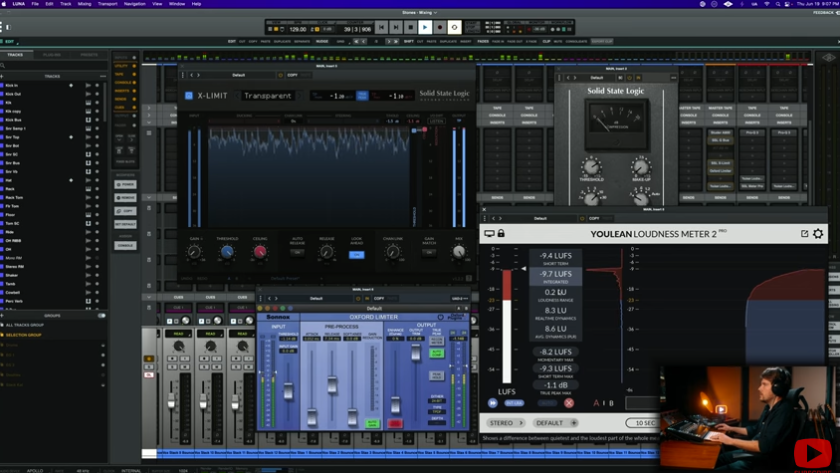Rewind to start using the transport button
Screen dimensions: 840x473
pos(381,27)
